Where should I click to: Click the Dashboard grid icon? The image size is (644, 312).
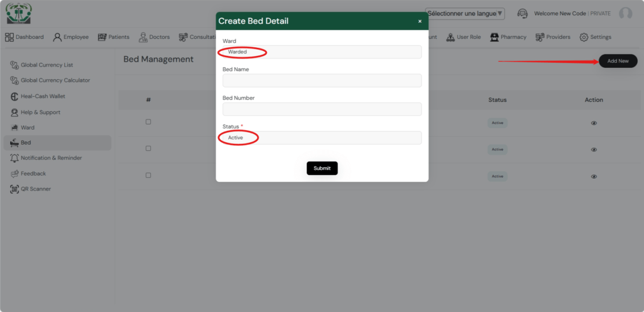pos(9,37)
